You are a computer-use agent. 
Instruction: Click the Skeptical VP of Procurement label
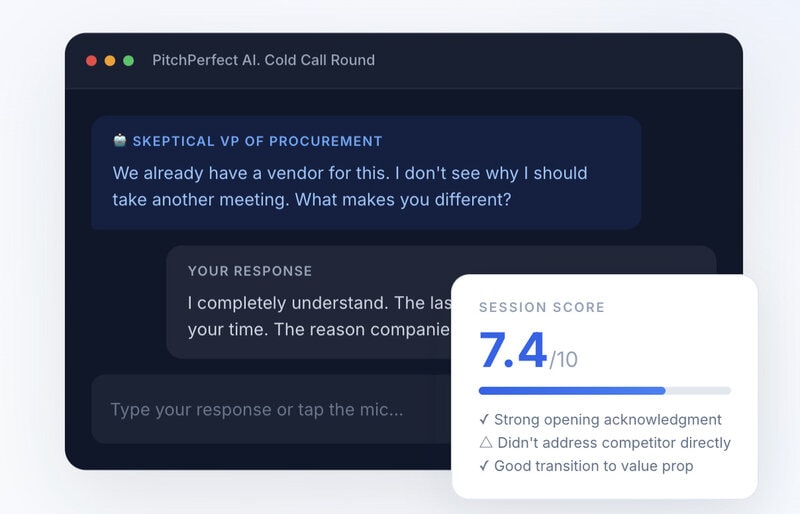click(x=257, y=141)
